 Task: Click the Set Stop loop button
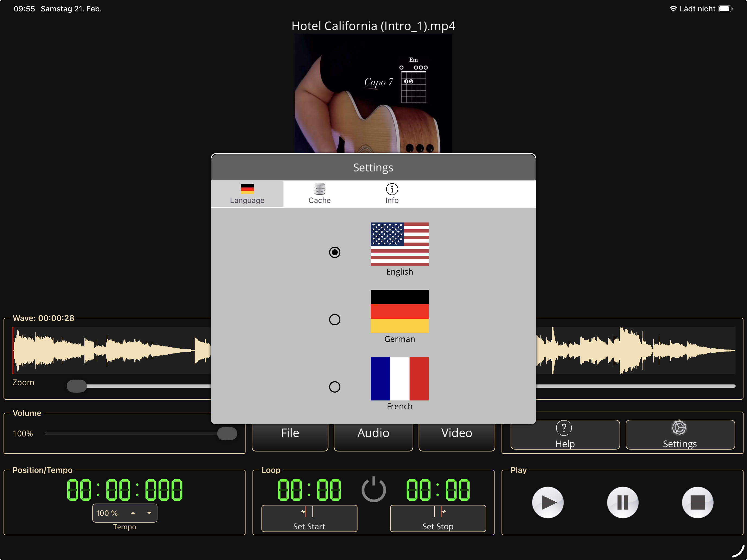438,518
